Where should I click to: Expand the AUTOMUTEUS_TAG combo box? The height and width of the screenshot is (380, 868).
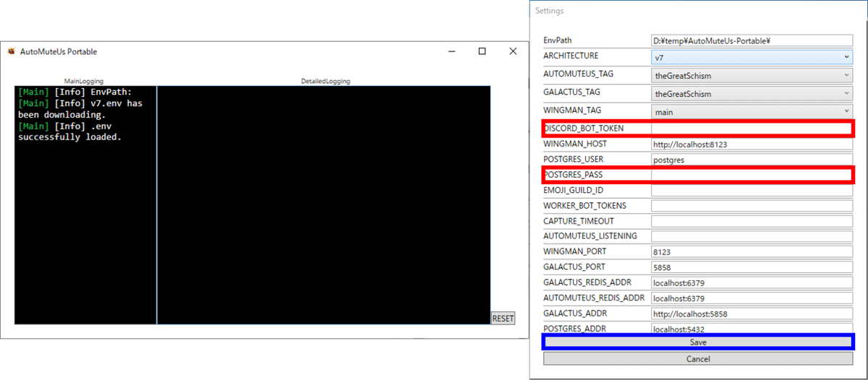point(752,75)
